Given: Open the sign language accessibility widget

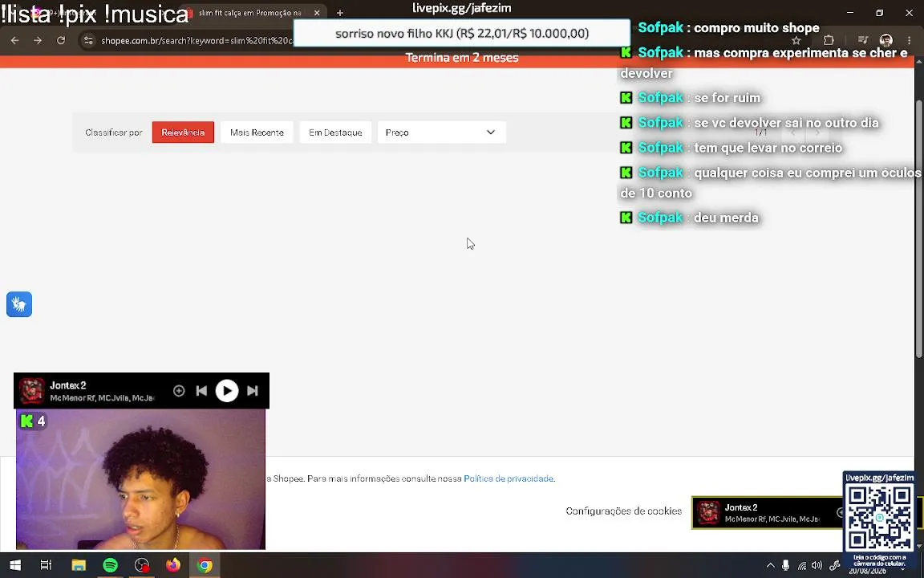Looking at the screenshot, I should 19,304.
